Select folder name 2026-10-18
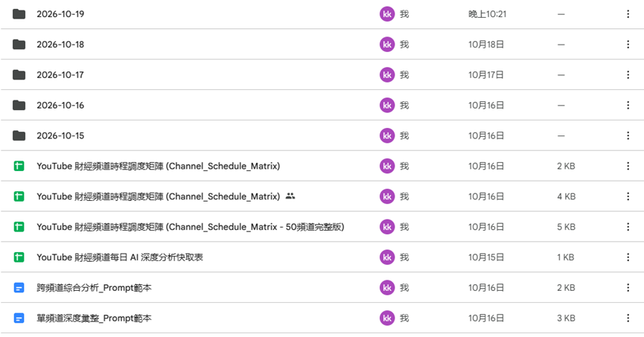The width and height of the screenshot is (644, 337). [x=60, y=45]
